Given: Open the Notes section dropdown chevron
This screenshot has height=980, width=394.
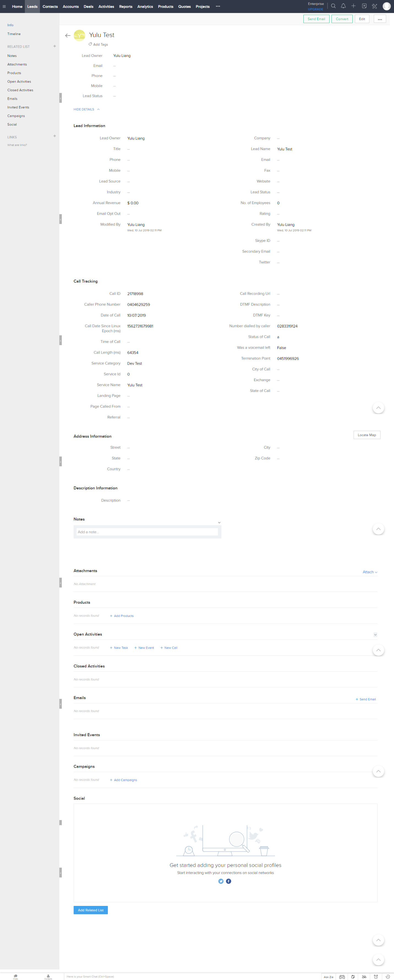Looking at the screenshot, I should point(219,522).
